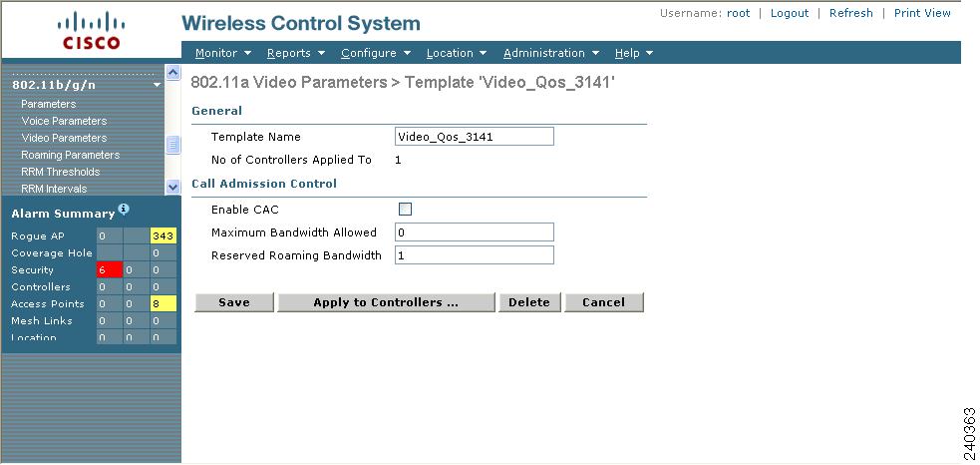Click the Wireless Control System title
Viewport: 980px width, 465px height.
coord(301,24)
